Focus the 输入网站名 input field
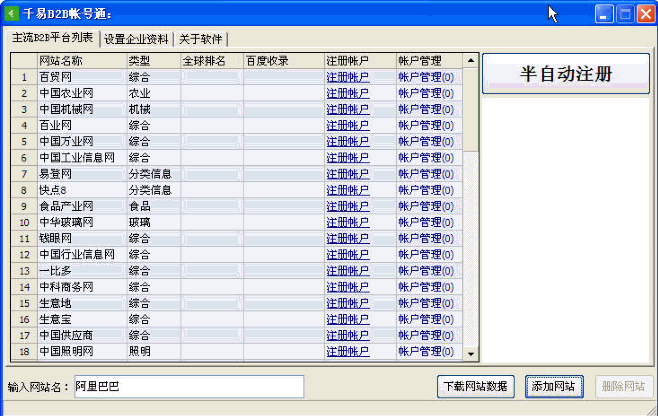The image size is (658, 416). pos(189,387)
